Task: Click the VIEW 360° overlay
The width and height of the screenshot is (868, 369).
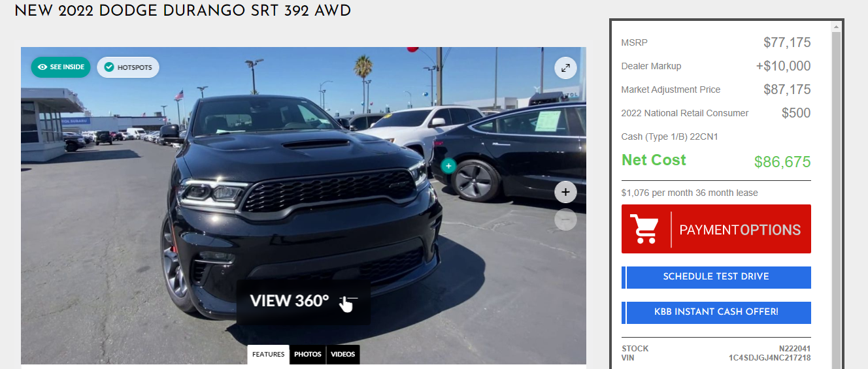Action: [x=303, y=302]
